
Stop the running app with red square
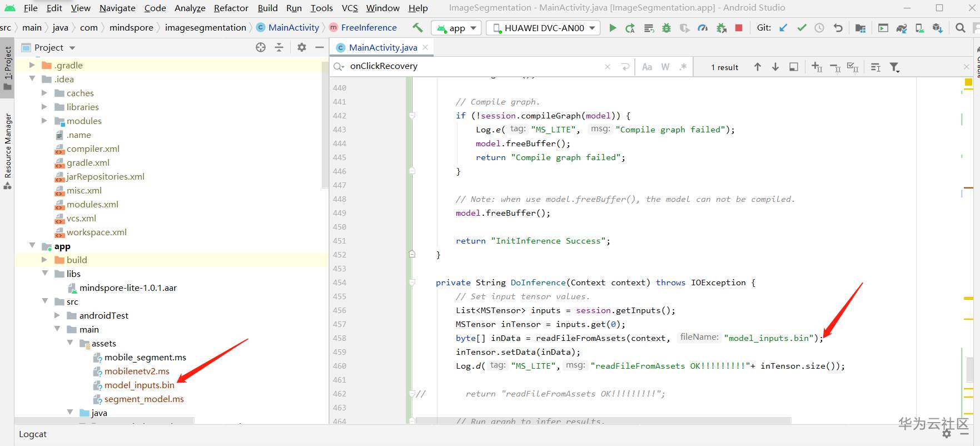click(x=739, y=28)
